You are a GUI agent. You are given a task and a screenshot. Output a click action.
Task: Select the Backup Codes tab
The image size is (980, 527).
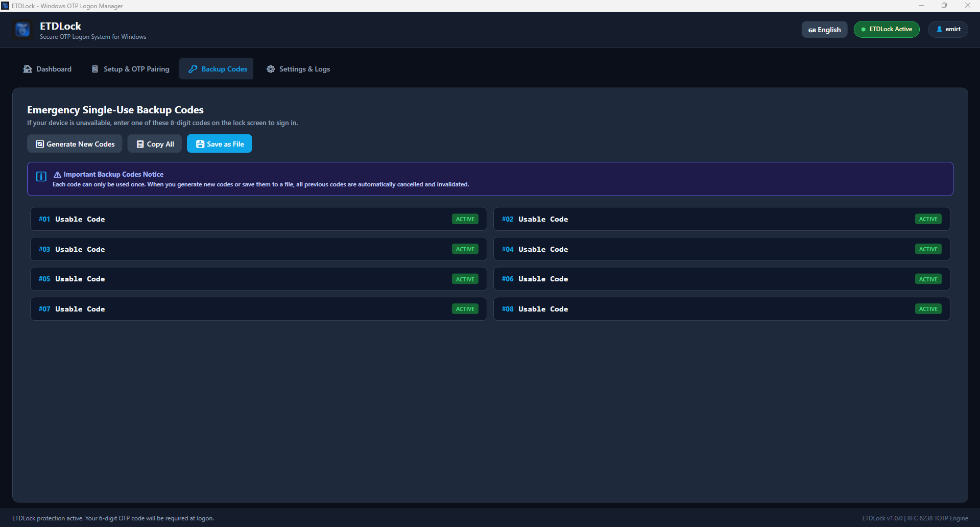coord(216,69)
